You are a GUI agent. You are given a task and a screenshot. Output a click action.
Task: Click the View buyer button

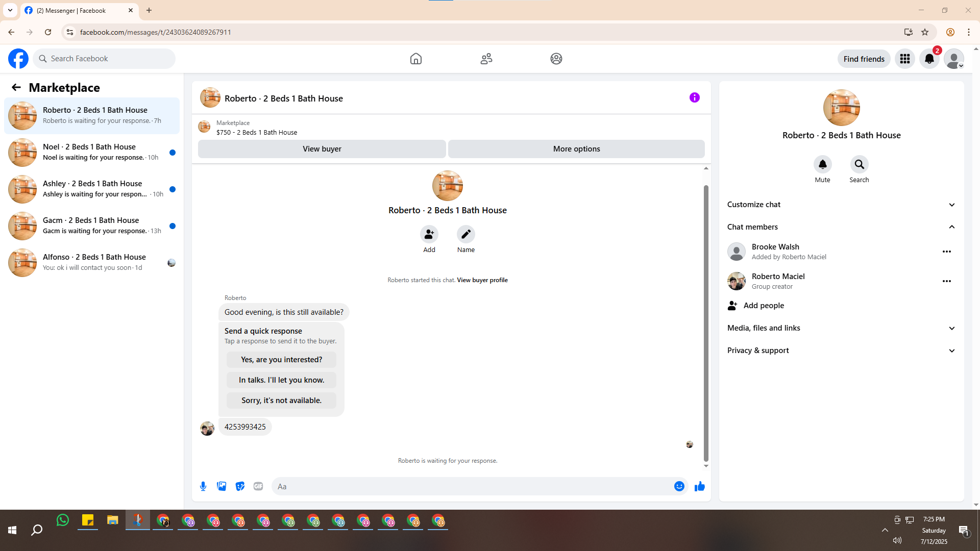coord(322,149)
